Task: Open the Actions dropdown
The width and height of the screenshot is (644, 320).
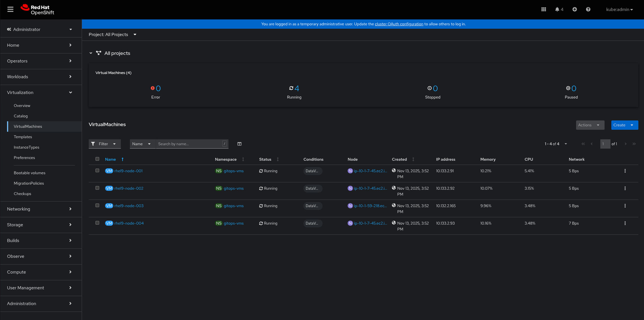Action: point(590,125)
